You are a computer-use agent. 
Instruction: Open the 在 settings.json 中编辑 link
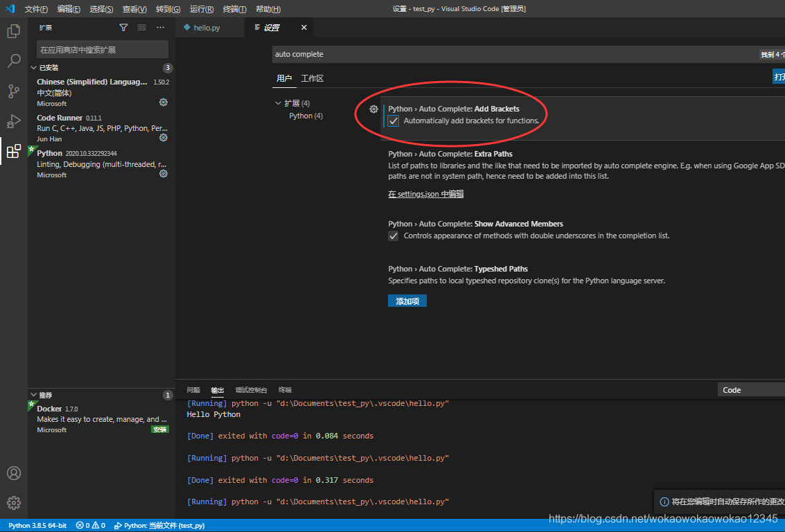425,194
